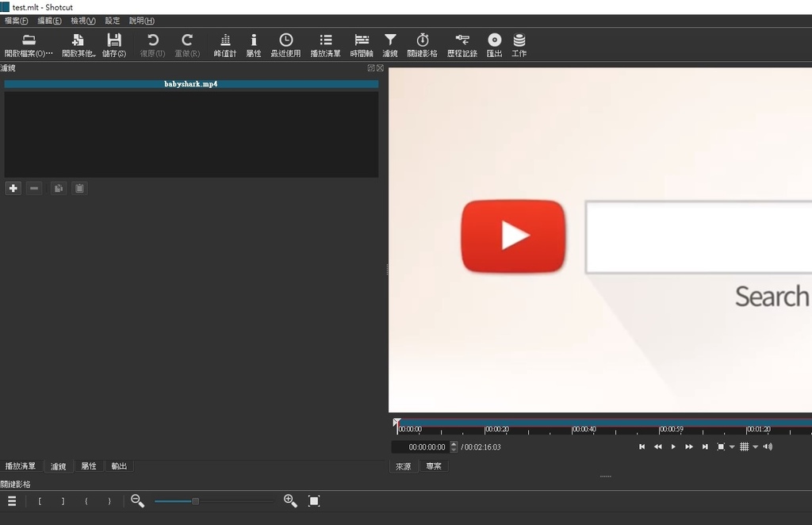
Task: Open the 設定 (Settings) menu
Action: (113, 21)
